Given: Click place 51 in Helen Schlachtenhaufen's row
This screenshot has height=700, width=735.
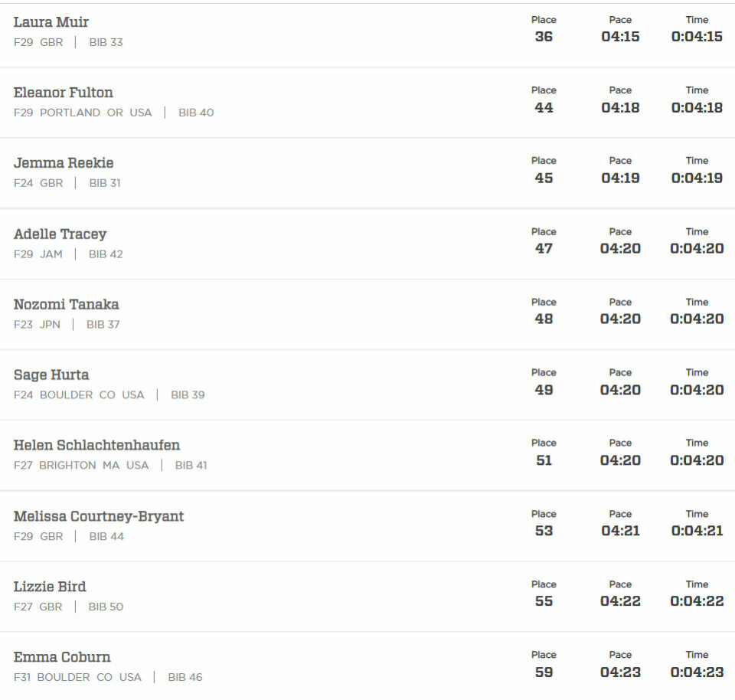Looking at the screenshot, I should pyautogui.click(x=544, y=460).
